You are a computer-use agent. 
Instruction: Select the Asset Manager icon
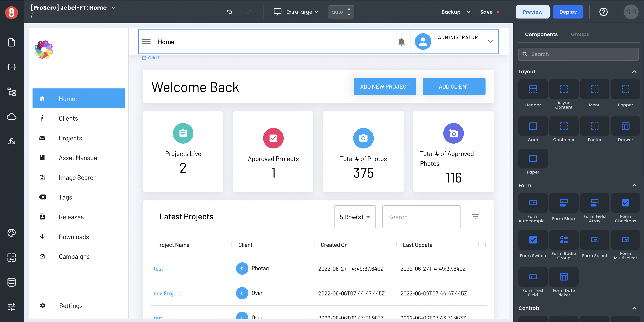pos(42,158)
